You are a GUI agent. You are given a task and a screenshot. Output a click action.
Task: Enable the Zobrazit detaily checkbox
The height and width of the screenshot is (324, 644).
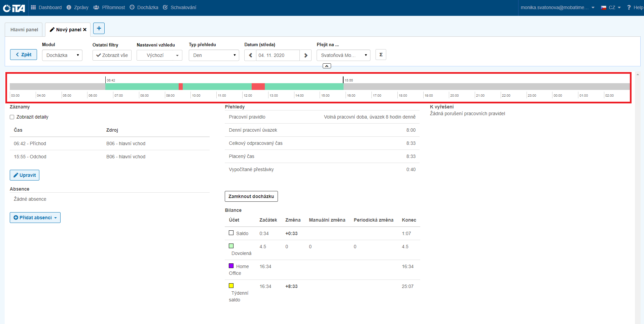click(12, 117)
